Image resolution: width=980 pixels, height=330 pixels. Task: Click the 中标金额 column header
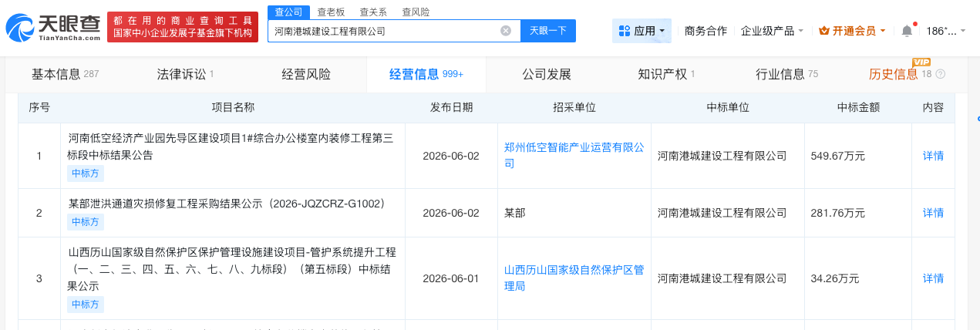[x=858, y=108]
